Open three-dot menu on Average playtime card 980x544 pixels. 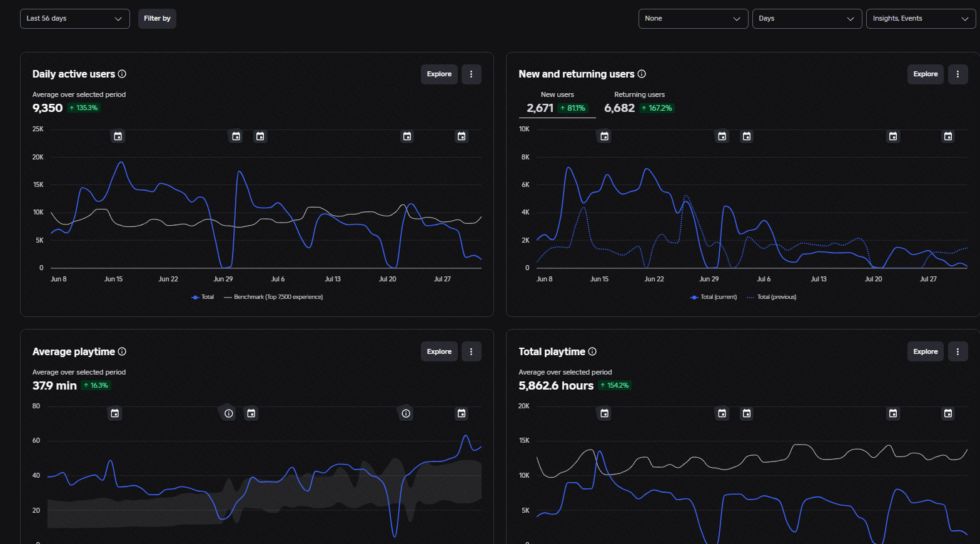(x=472, y=351)
